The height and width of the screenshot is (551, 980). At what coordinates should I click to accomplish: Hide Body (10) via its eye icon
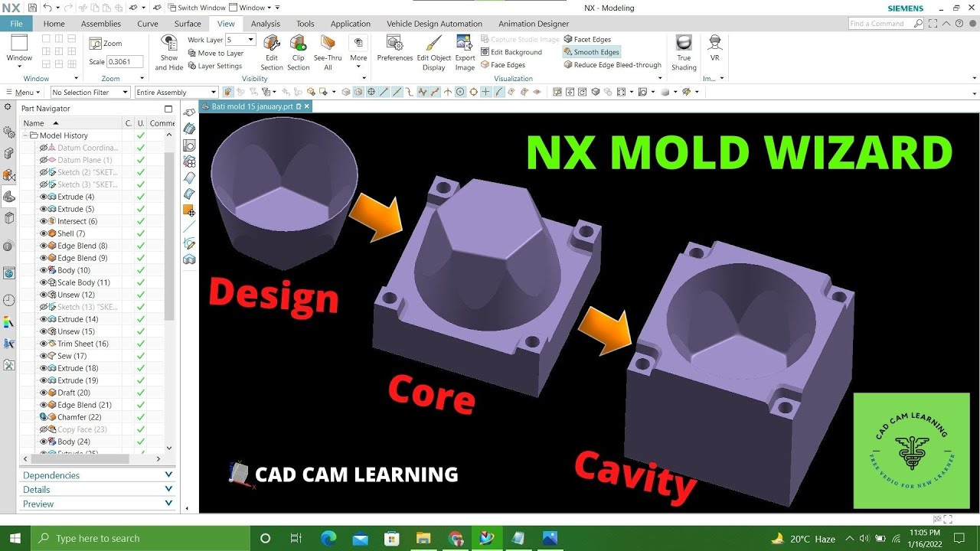[x=43, y=270]
